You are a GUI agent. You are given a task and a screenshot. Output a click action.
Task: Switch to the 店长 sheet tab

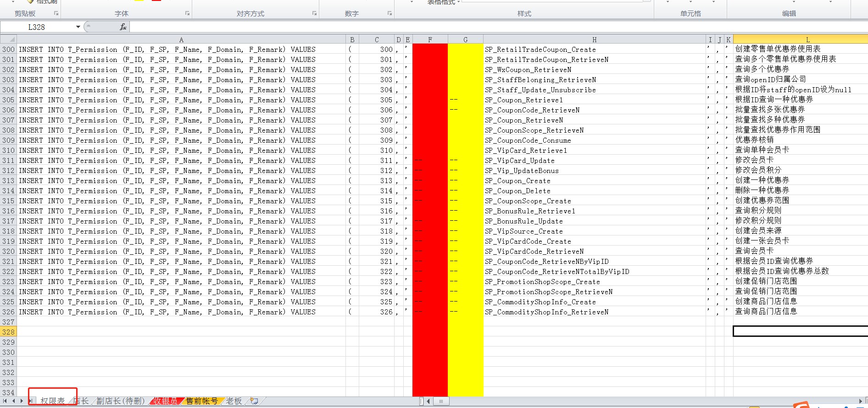click(81, 401)
